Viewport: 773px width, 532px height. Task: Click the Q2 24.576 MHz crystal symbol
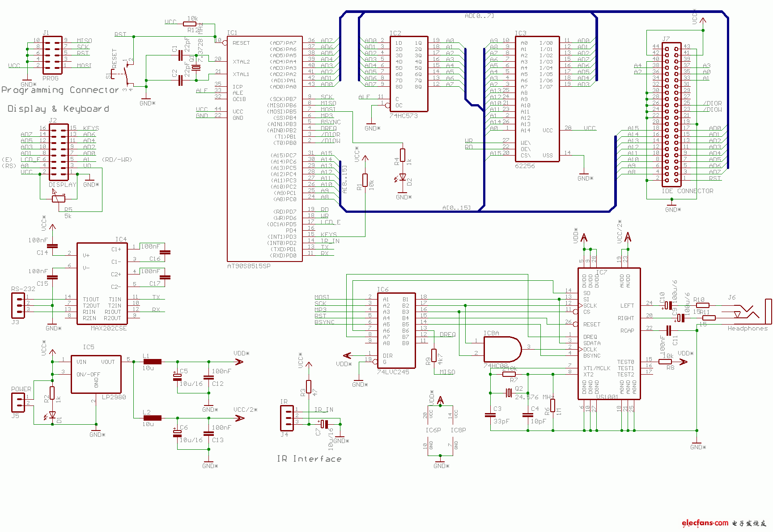coord(509,393)
